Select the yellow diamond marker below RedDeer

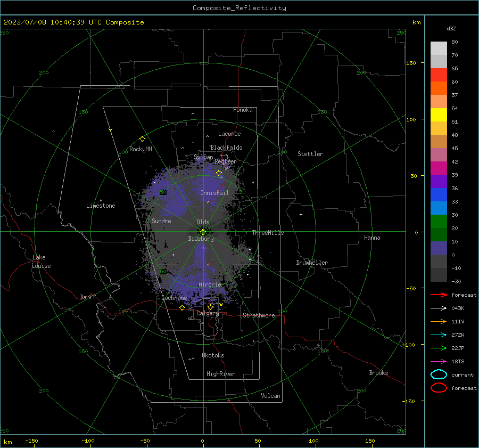pyautogui.click(x=219, y=173)
